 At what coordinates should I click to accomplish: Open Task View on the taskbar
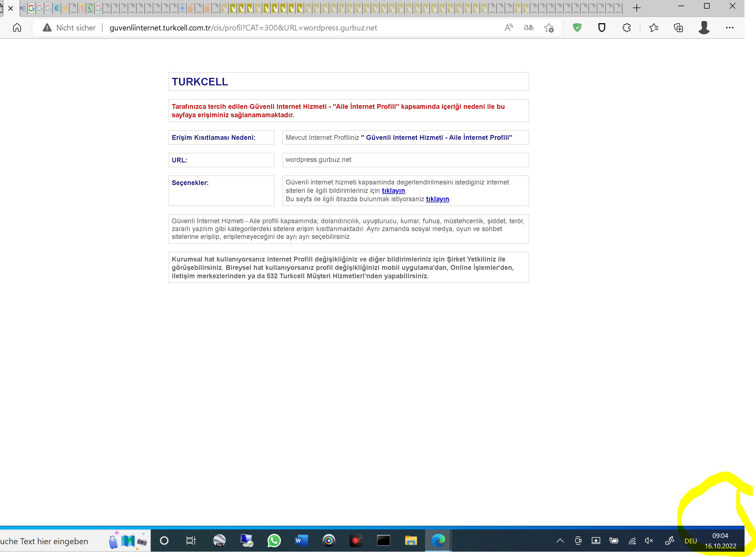click(191, 541)
